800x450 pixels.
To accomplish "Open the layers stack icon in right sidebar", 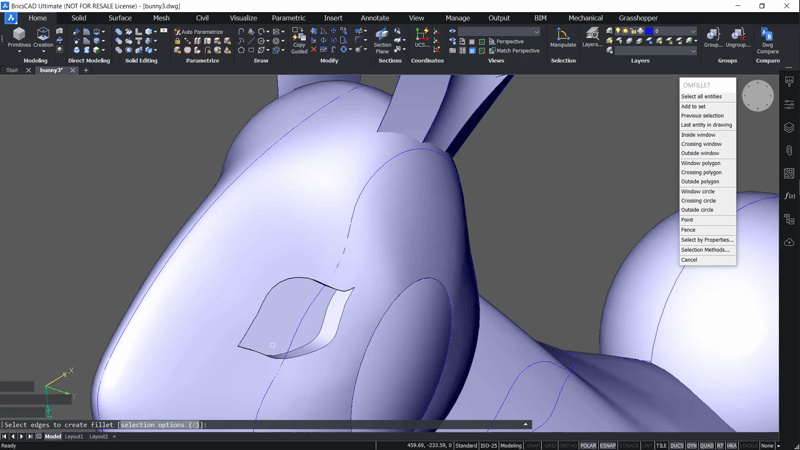I will click(789, 128).
